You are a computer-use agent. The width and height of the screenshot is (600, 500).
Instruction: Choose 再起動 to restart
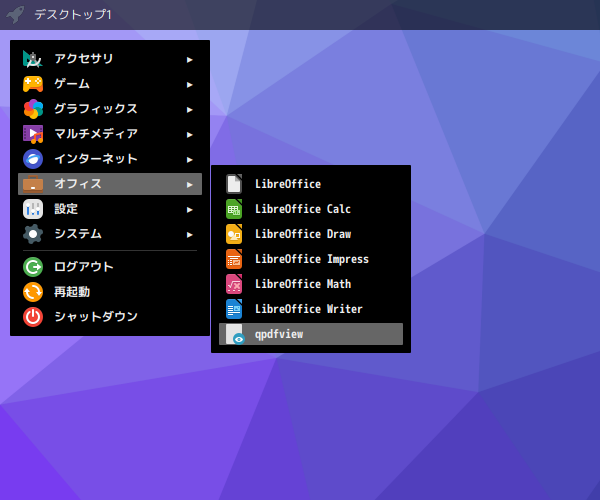[x=110, y=292]
